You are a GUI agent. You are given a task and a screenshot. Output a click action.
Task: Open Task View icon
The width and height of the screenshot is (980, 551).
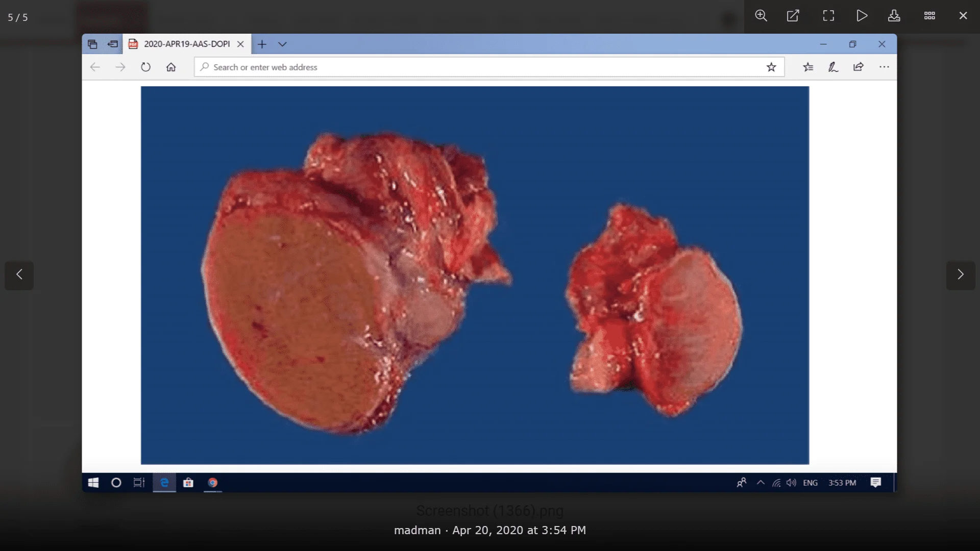click(x=139, y=483)
